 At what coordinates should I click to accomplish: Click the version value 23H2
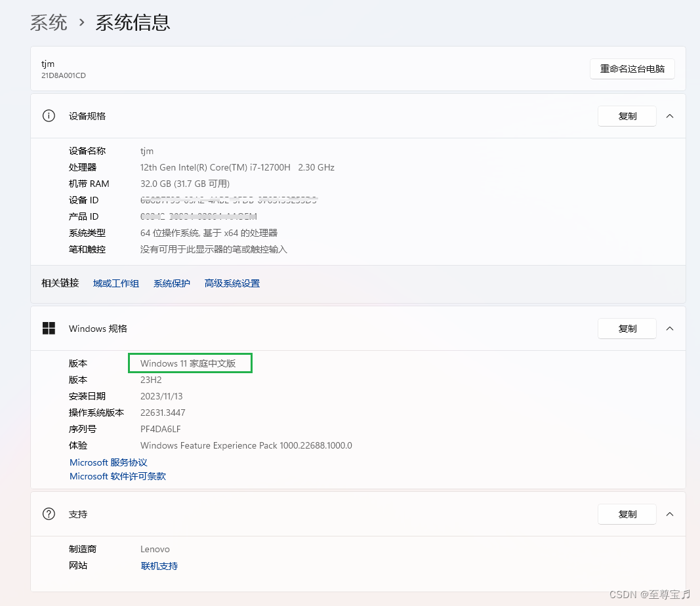151,380
